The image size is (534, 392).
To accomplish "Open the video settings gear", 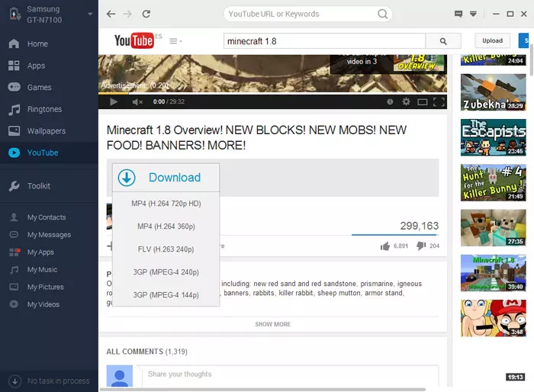I will click(406, 101).
